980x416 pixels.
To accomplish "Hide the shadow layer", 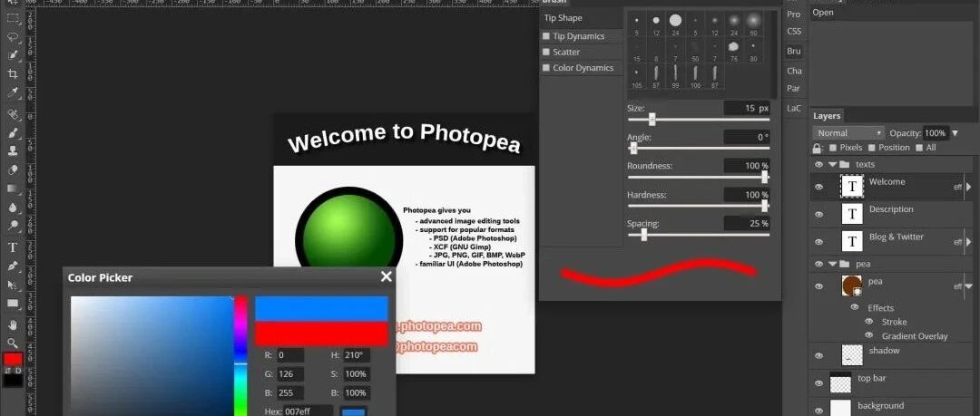I will click(x=818, y=355).
